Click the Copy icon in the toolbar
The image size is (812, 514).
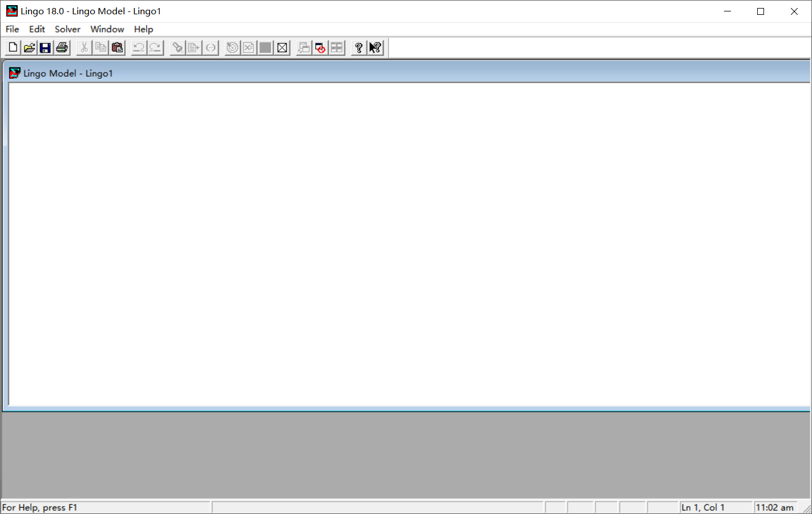click(101, 48)
